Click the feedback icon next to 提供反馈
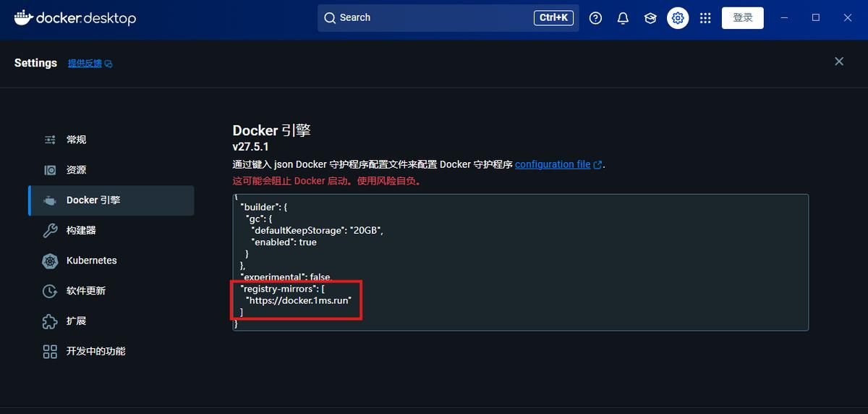Viewport: 868px width, 414px height. tap(109, 64)
